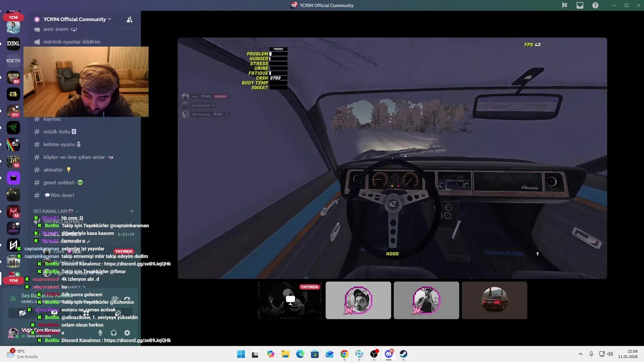Screen dimensions: 644x362
Task: Launch Microsoft Edge from taskbar
Action: click(x=300, y=354)
